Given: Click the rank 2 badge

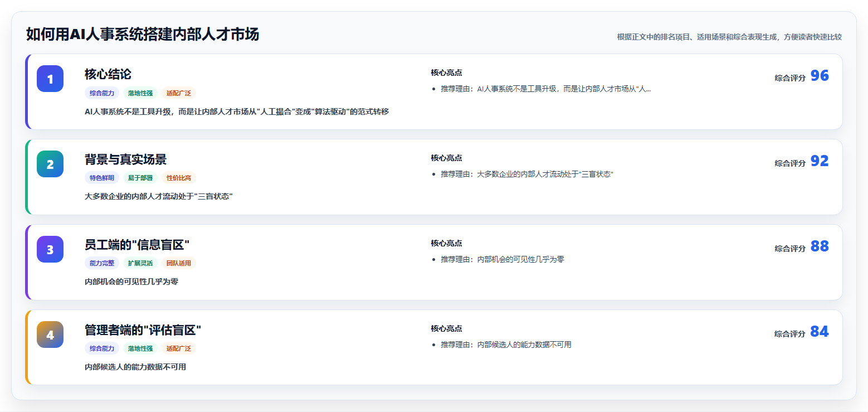Looking at the screenshot, I should [x=50, y=164].
